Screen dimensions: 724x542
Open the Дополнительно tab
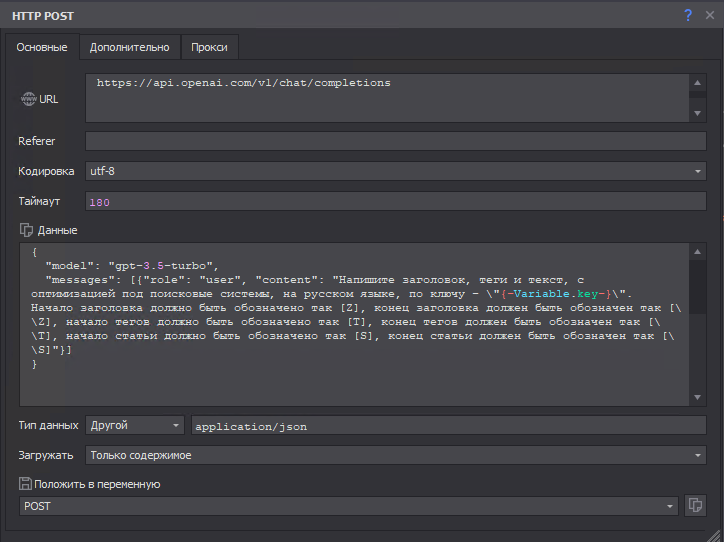[129, 47]
